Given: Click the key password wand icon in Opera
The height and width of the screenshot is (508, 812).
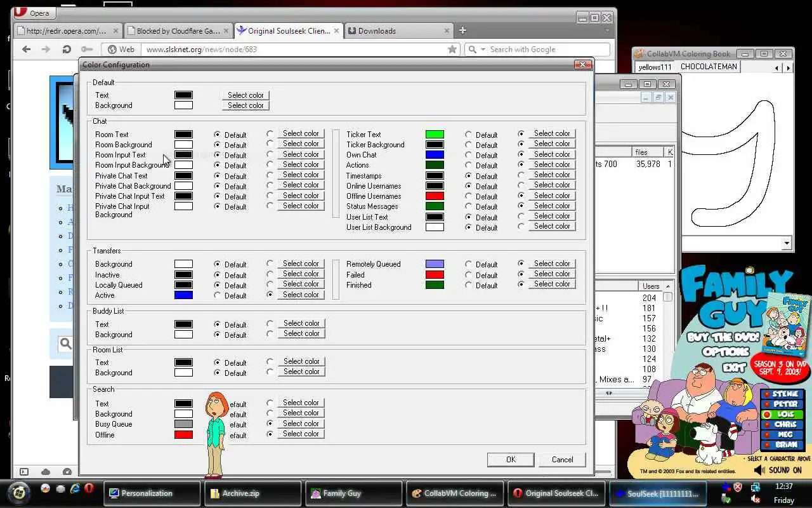Looking at the screenshot, I should tap(87, 49).
